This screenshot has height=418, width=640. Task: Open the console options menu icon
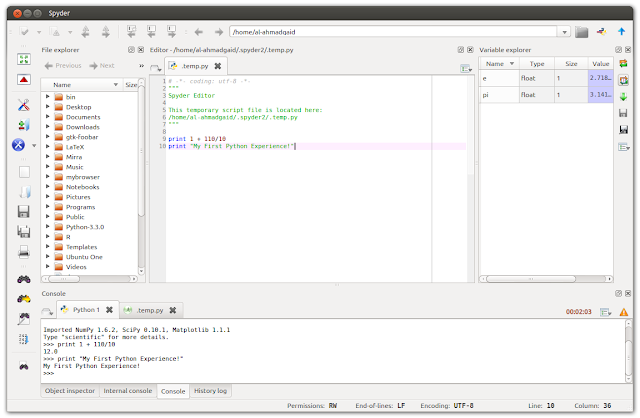[605, 312]
